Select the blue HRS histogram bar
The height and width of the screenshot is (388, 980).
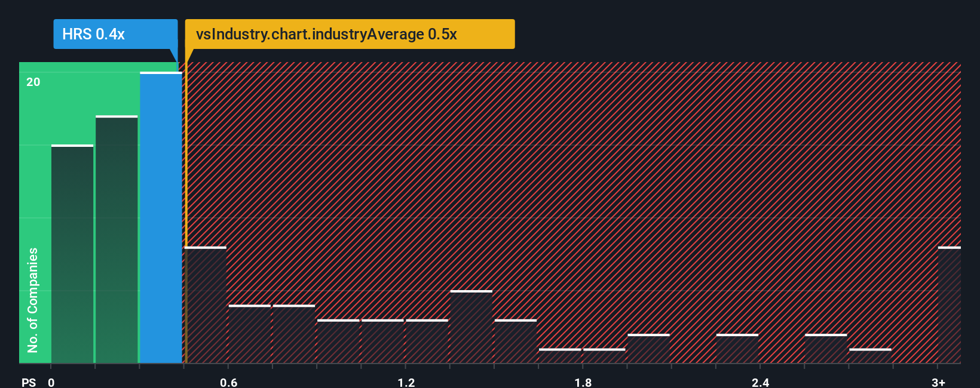[161, 218]
